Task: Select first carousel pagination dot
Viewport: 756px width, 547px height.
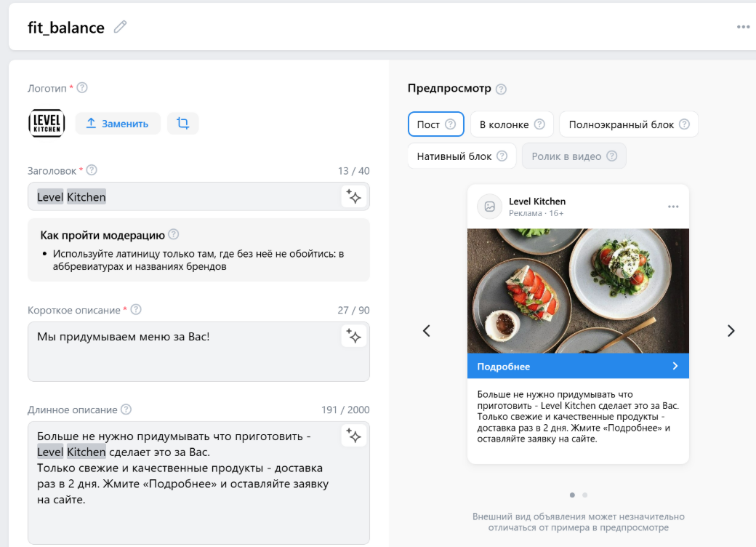Action: (572, 495)
